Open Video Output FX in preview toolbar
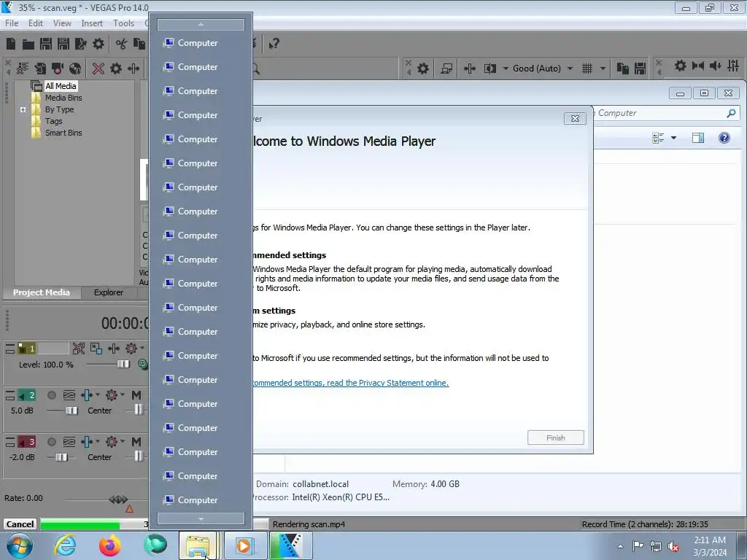 click(x=469, y=69)
